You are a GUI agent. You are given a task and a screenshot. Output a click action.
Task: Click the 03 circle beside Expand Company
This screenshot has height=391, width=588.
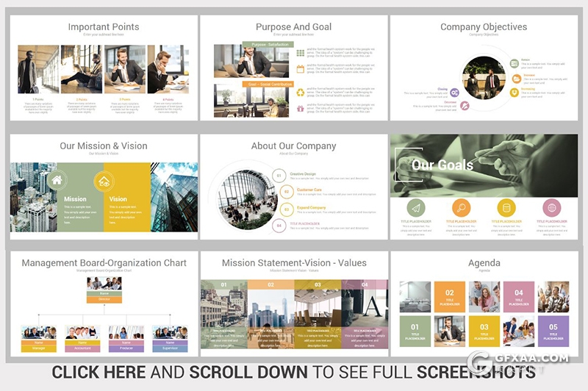coord(279,209)
